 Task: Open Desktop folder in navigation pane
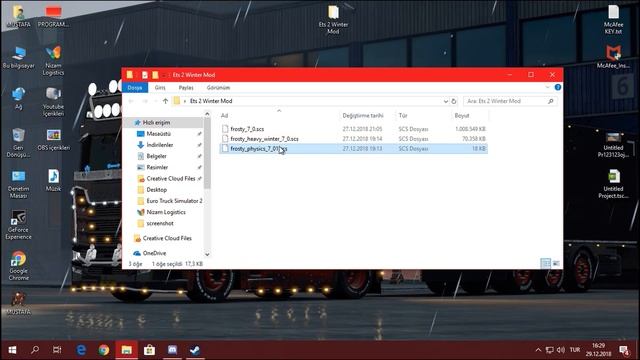coord(156,190)
